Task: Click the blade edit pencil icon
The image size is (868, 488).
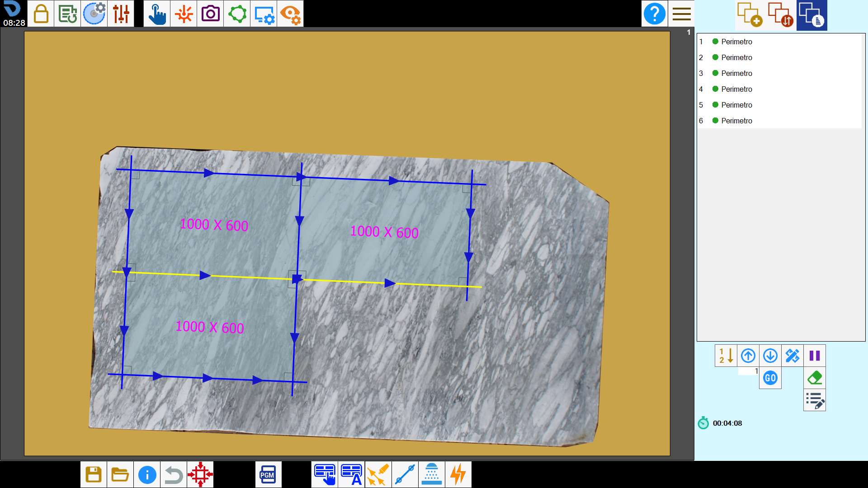Action: (x=793, y=356)
